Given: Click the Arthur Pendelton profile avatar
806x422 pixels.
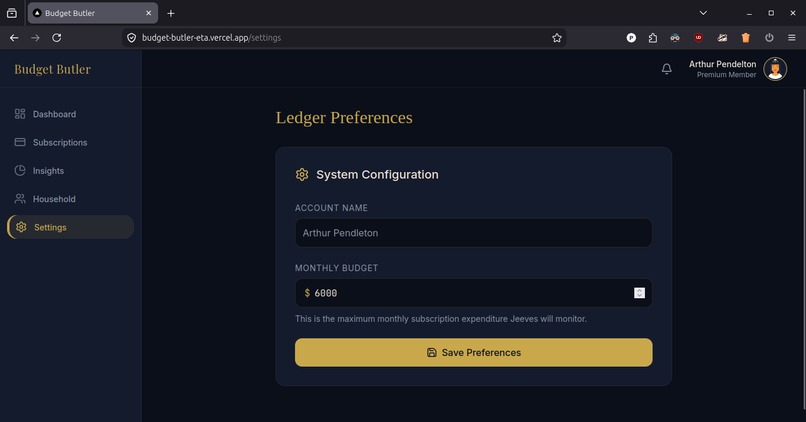Looking at the screenshot, I should click(x=775, y=69).
